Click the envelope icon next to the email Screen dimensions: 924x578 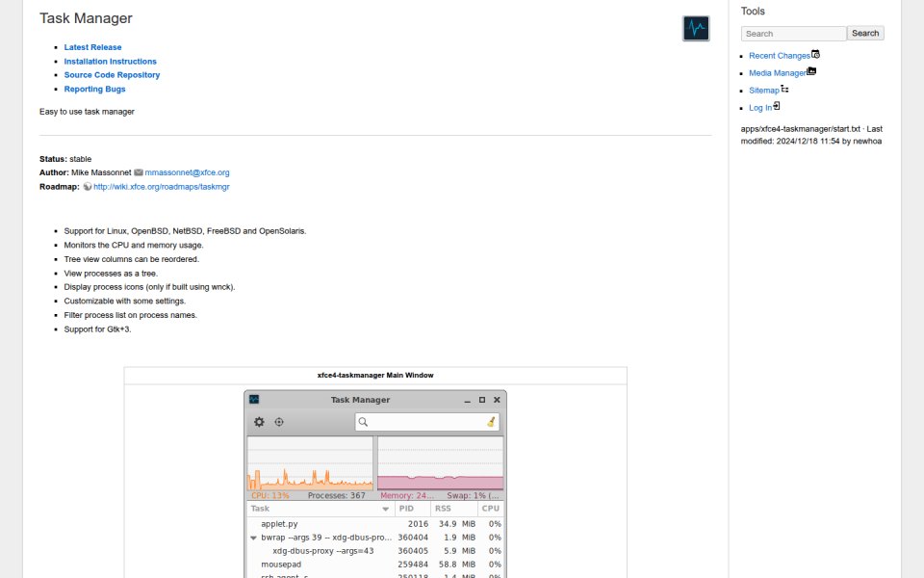pos(139,172)
